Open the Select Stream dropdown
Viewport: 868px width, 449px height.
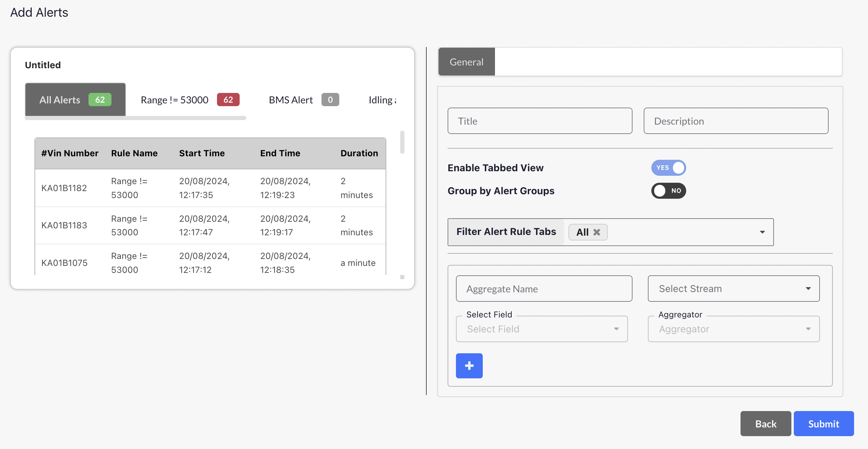coord(733,289)
